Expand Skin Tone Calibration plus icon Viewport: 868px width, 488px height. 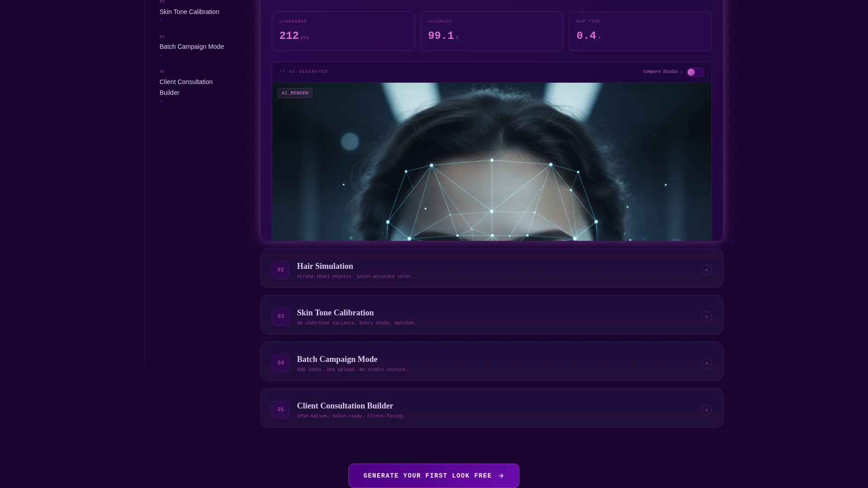point(706,317)
